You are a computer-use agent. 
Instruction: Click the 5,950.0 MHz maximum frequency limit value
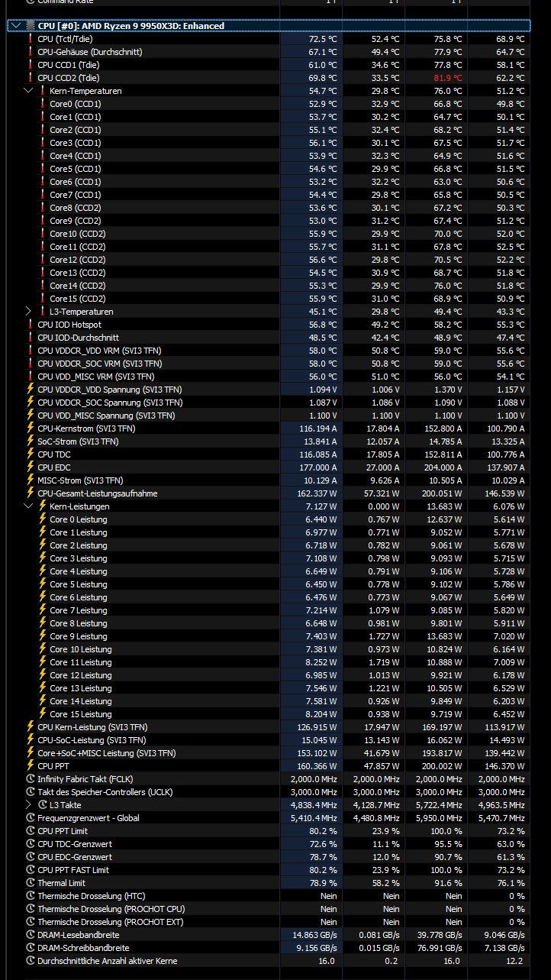tap(437, 818)
